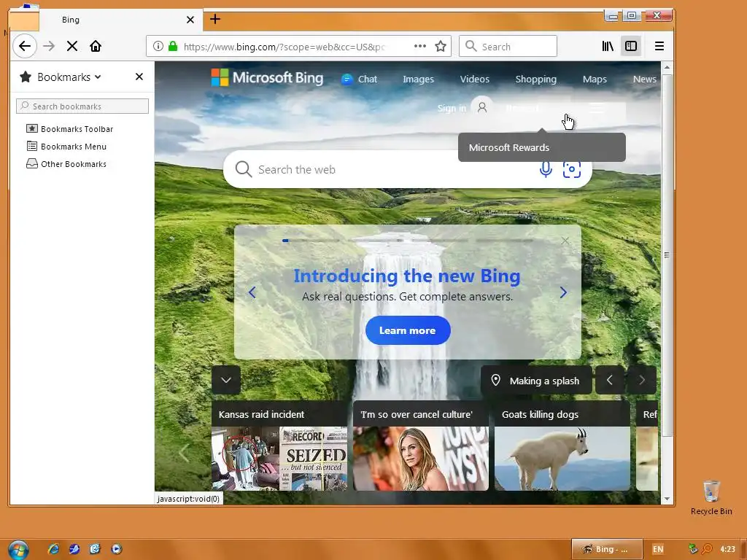Image resolution: width=747 pixels, height=560 pixels.
Task: Go to next promo slide arrow
Action: tap(564, 292)
